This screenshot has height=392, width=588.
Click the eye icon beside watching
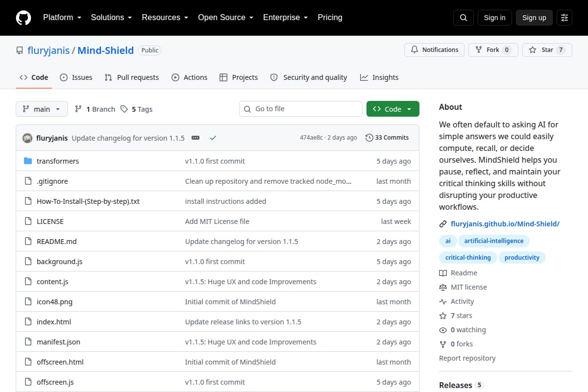[443, 330]
